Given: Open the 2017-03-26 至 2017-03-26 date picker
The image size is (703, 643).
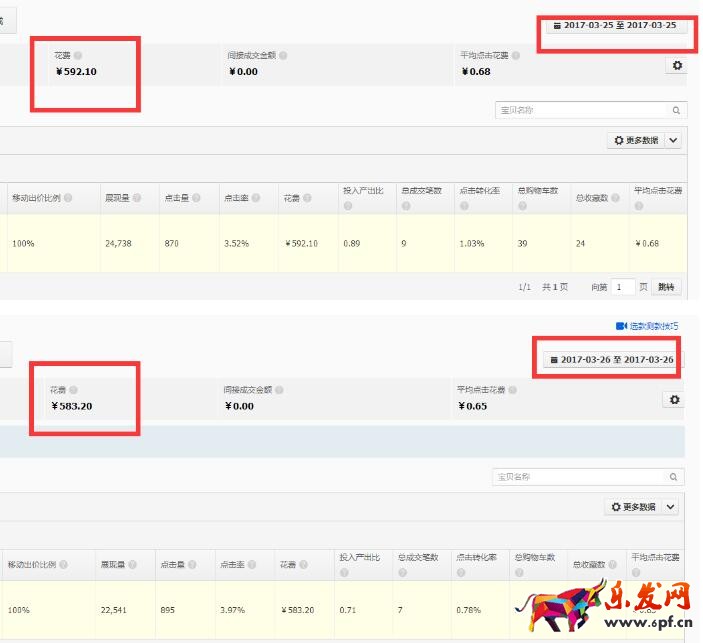Looking at the screenshot, I should tap(610, 360).
